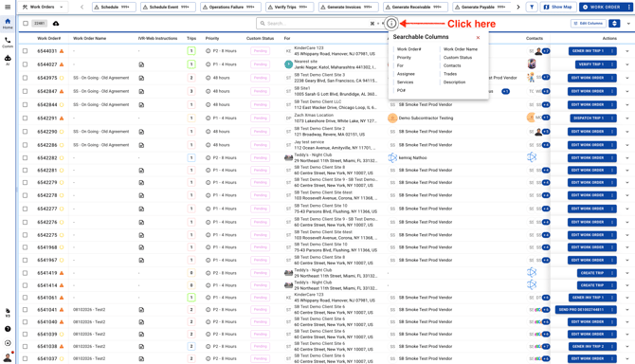This screenshot has width=635, height=364.
Task: Click status circle beside order 6542844
Action: pyautogui.click(x=62, y=104)
